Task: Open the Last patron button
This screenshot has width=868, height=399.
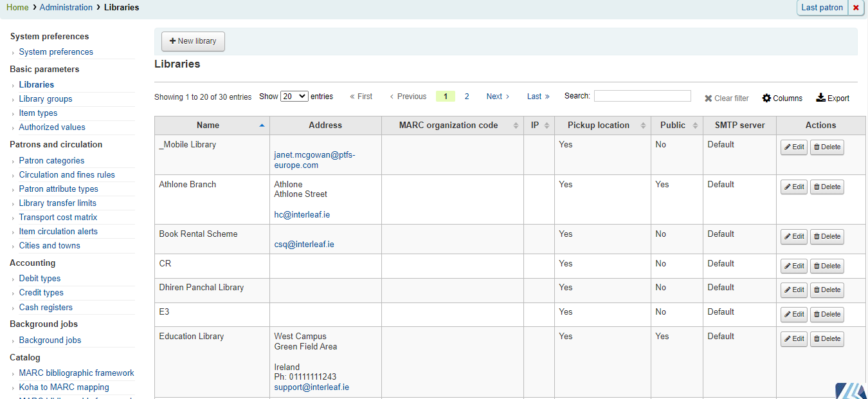Action: click(x=822, y=8)
